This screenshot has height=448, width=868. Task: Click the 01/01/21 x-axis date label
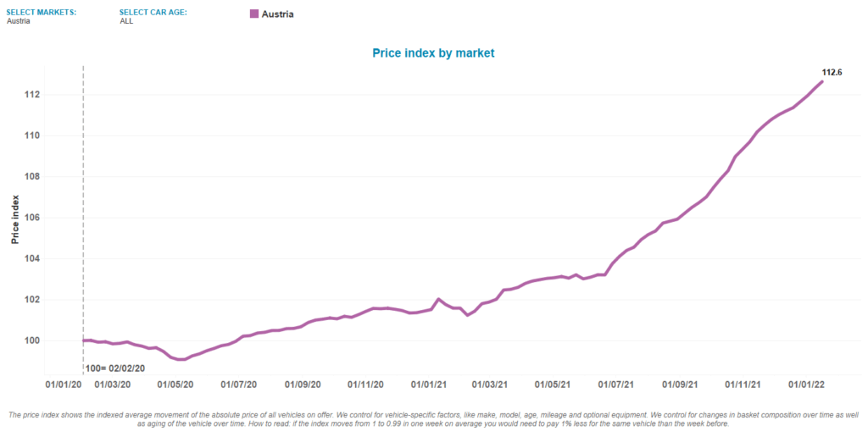coord(428,384)
